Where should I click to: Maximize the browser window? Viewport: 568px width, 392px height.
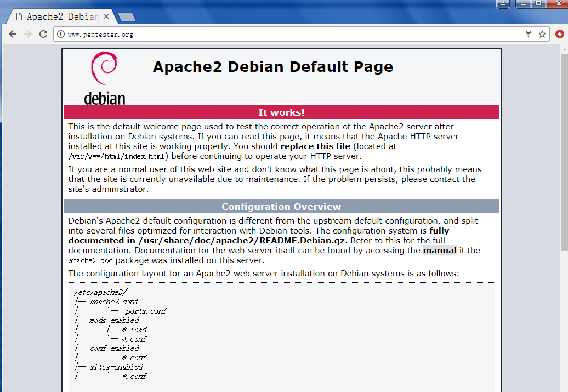pos(538,4)
